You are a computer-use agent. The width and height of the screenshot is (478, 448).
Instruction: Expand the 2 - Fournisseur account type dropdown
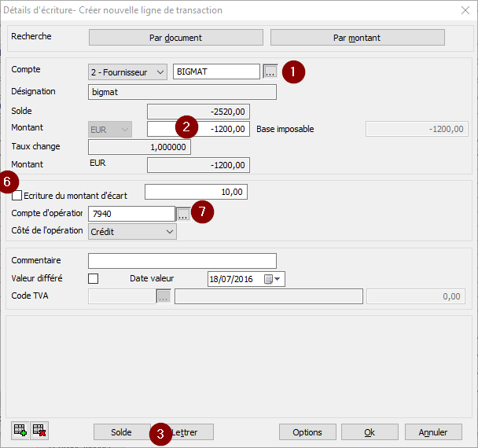click(127, 72)
